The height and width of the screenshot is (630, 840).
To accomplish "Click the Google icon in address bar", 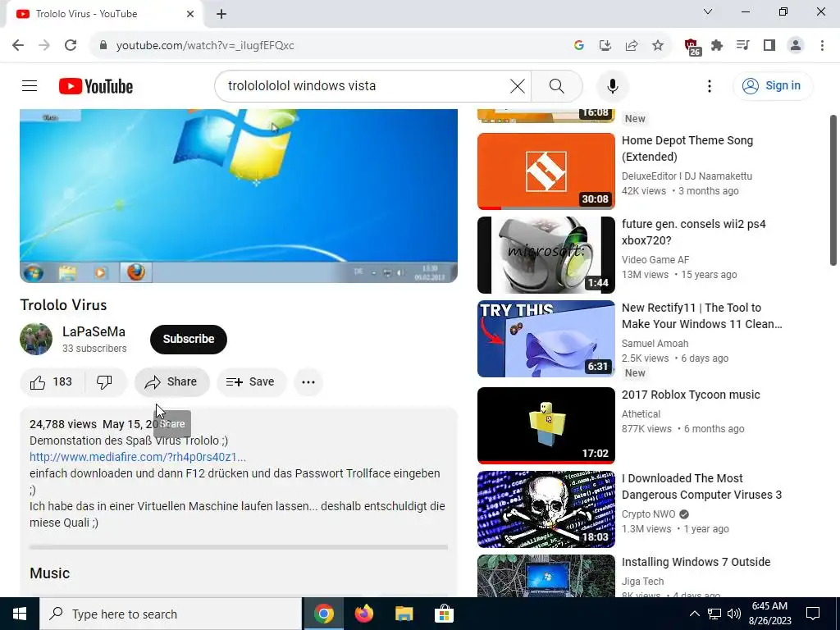I will click(x=578, y=46).
